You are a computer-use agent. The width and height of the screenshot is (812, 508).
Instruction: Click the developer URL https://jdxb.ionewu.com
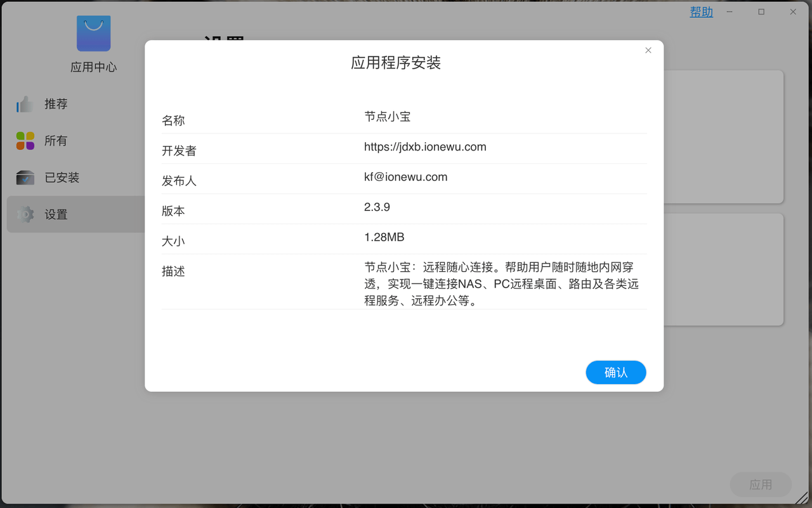tap(425, 147)
